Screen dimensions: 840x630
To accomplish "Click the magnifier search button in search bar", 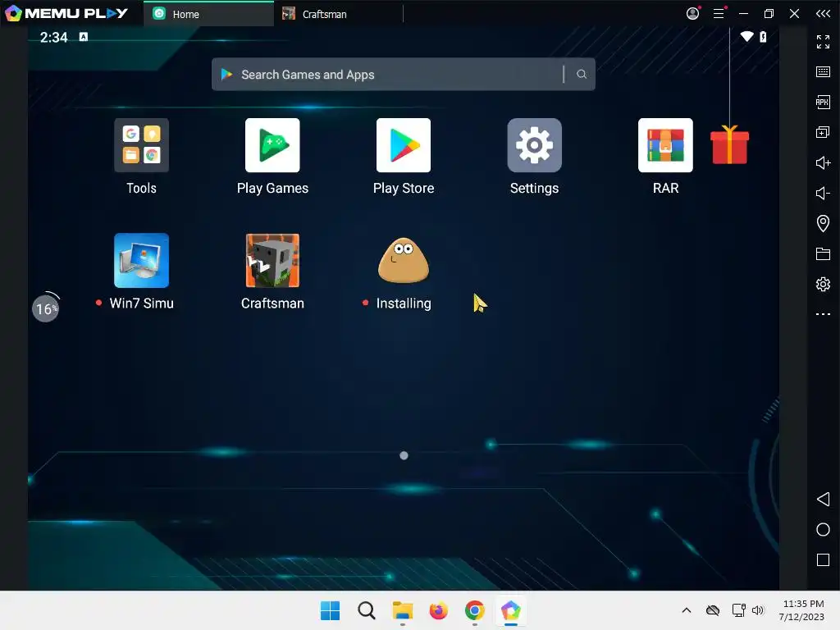I will coord(582,75).
